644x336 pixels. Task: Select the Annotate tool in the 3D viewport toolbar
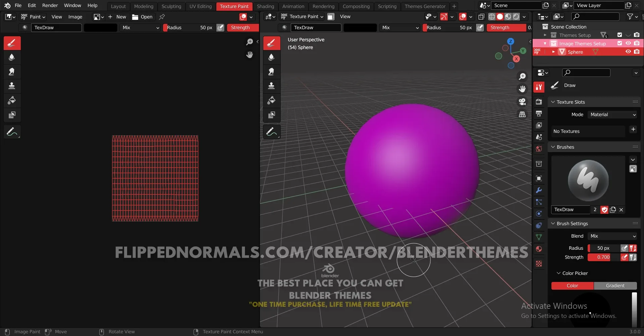click(272, 132)
